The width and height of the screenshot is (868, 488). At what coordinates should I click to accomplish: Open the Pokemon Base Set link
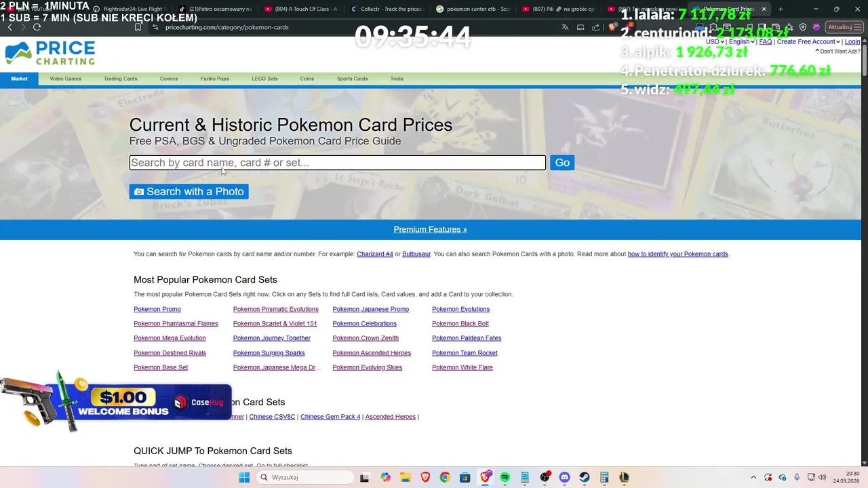161,367
